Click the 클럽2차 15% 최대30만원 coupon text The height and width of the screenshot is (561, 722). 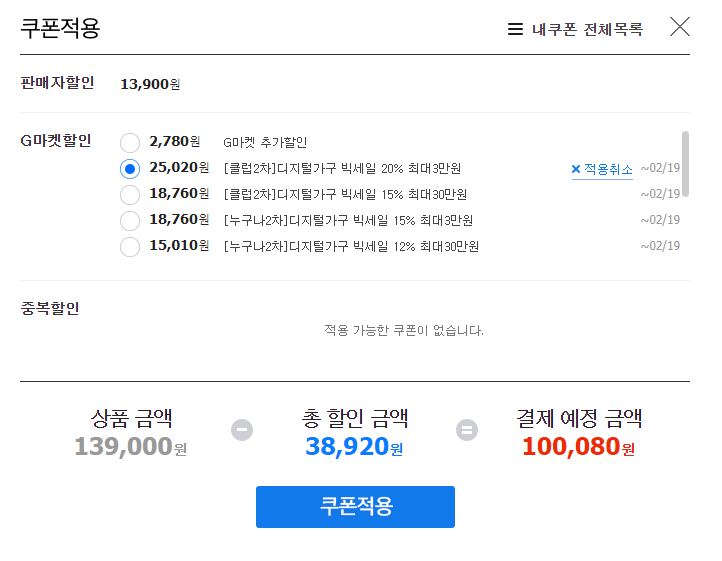[345, 194]
